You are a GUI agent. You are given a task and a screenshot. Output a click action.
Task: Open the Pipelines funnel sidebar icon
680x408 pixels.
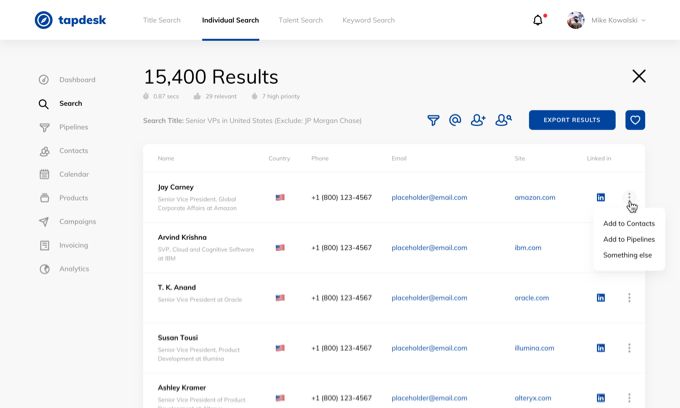pos(44,127)
